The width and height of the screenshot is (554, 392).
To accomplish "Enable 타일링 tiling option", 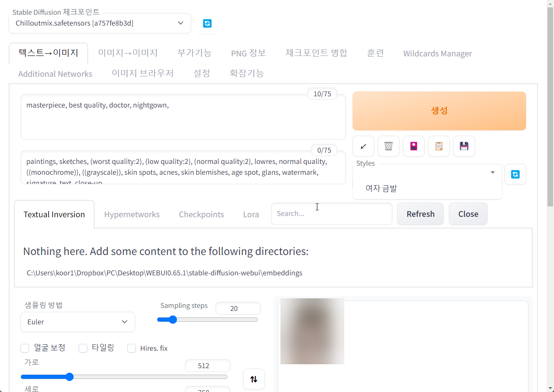I will tap(83, 348).
